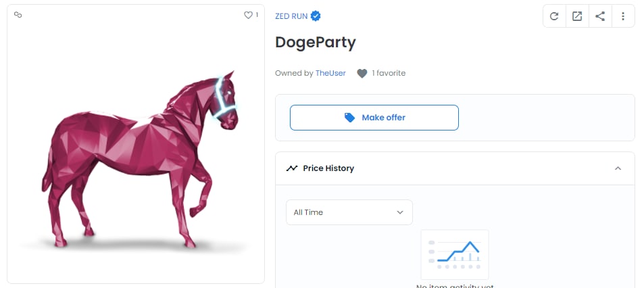Open the three-dot more options menu
The image size is (644, 288).
[x=623, y=16]
